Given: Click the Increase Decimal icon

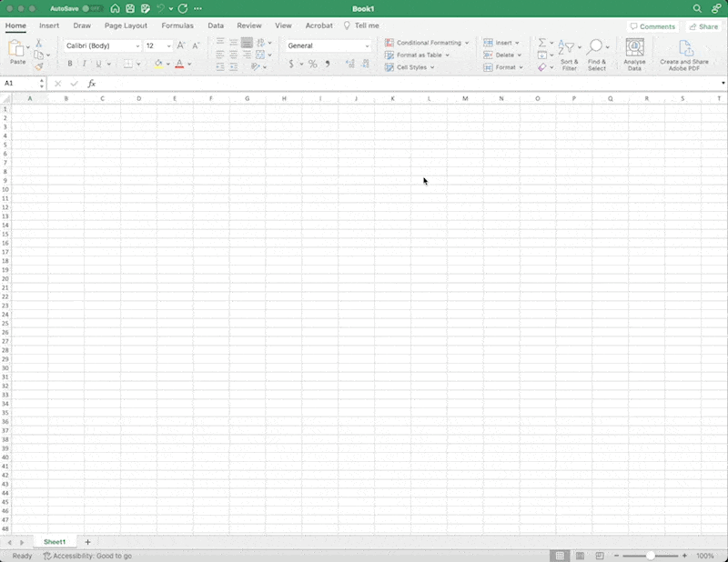Looking at the screenshot, I should [x=350, y=64].
